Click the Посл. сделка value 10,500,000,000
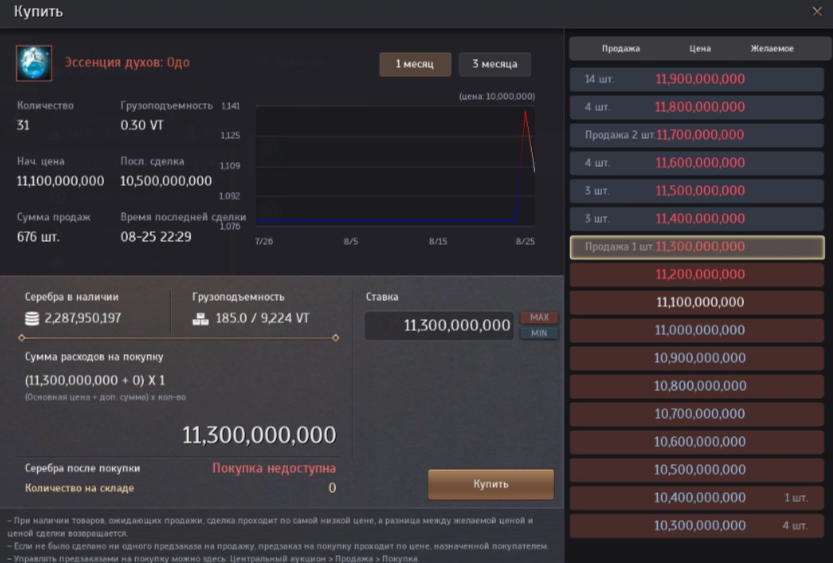 (x=166, y=181)
